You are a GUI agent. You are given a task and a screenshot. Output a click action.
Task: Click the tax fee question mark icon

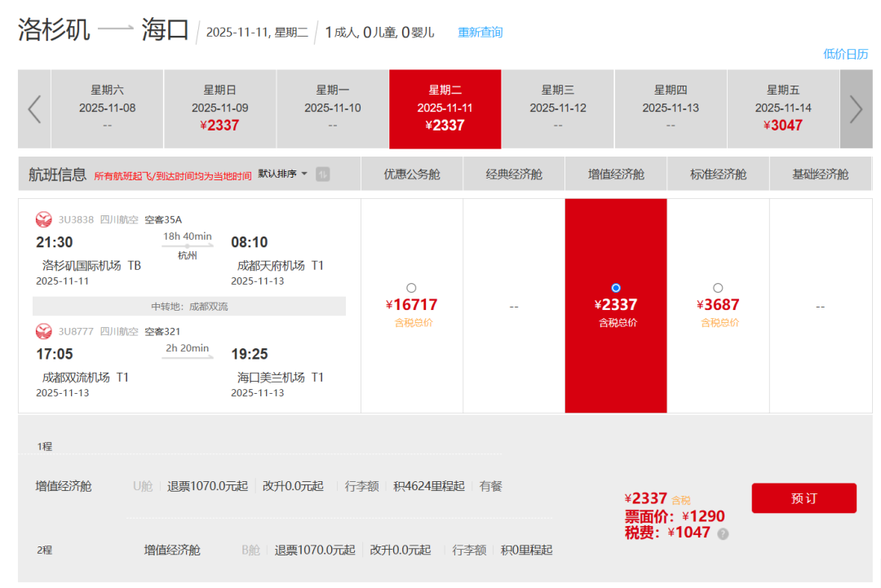click(723, 533)
